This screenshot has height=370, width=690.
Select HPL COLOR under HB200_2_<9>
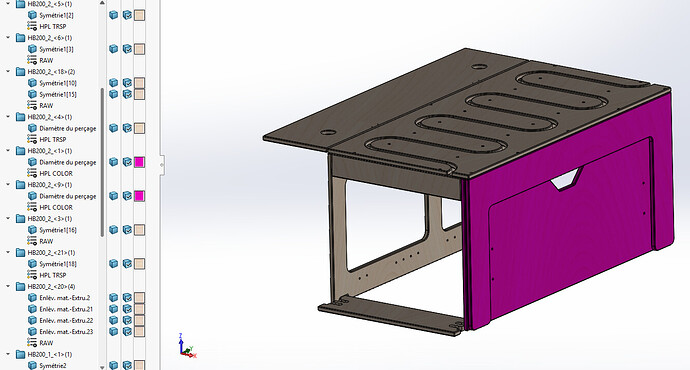click(56, 207)
